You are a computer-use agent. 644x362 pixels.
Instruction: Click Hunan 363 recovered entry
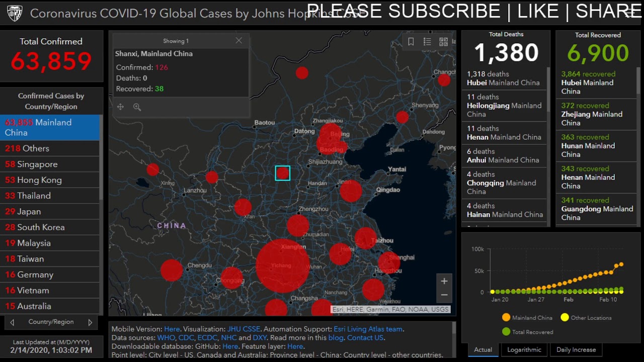tap(597, 146)
